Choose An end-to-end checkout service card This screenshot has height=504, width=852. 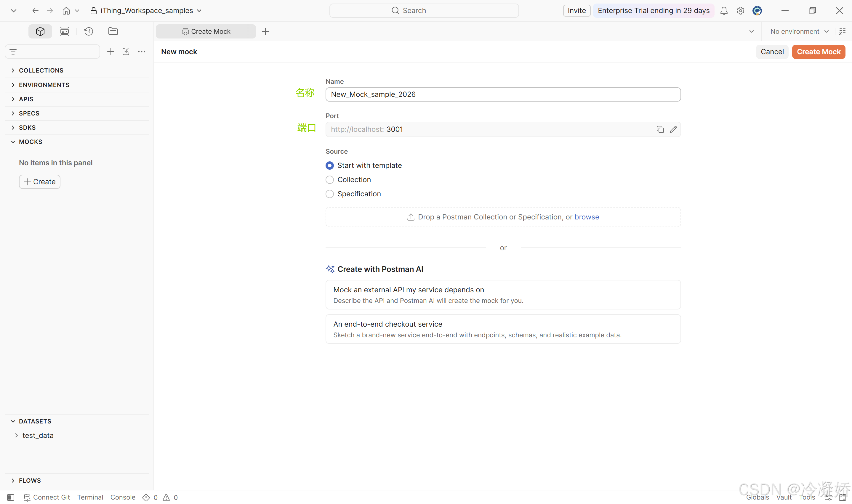click(x=503, y=329)
